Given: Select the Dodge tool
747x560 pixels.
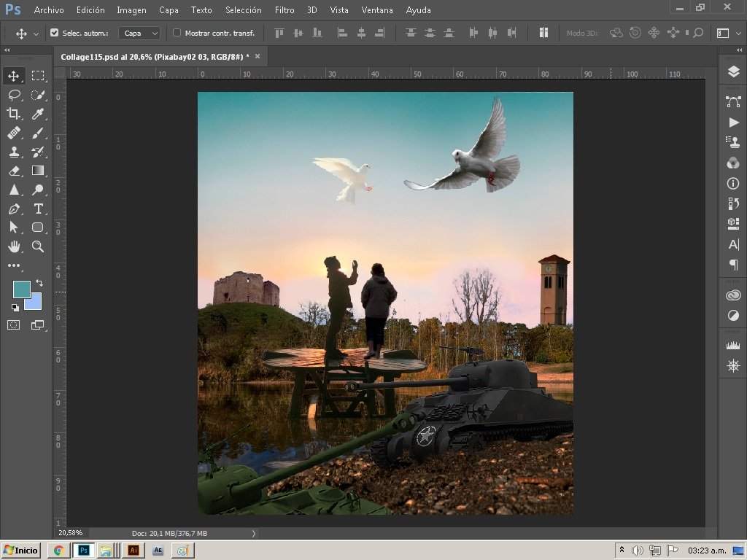Looking at the screenshot, I should tap(38, 190).
